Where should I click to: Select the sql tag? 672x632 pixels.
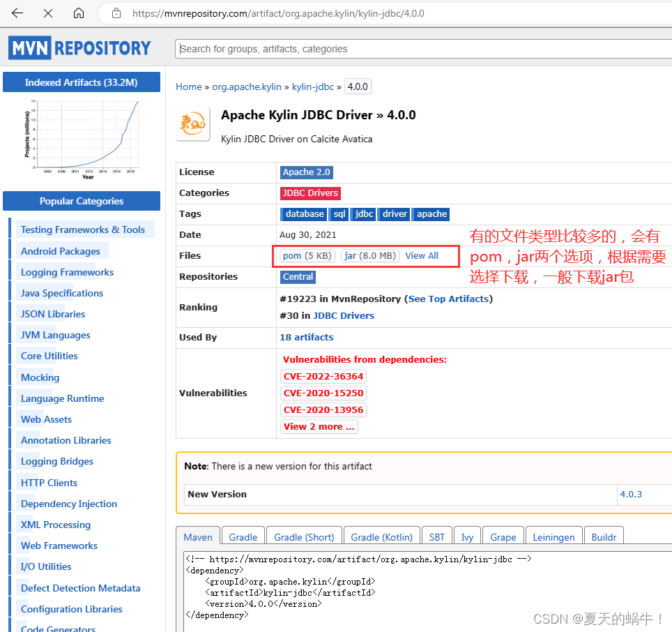coord(339,214)
